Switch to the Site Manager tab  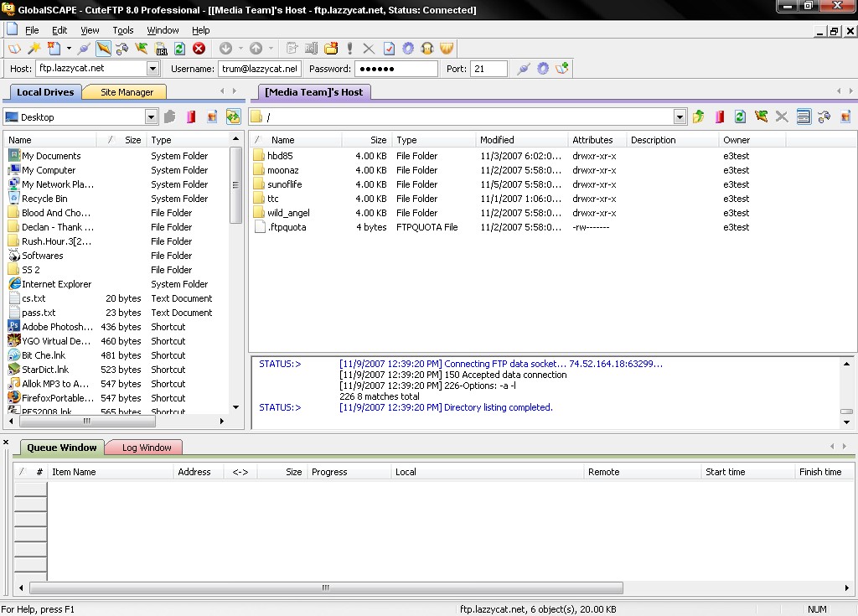click(x=127, y=92)
